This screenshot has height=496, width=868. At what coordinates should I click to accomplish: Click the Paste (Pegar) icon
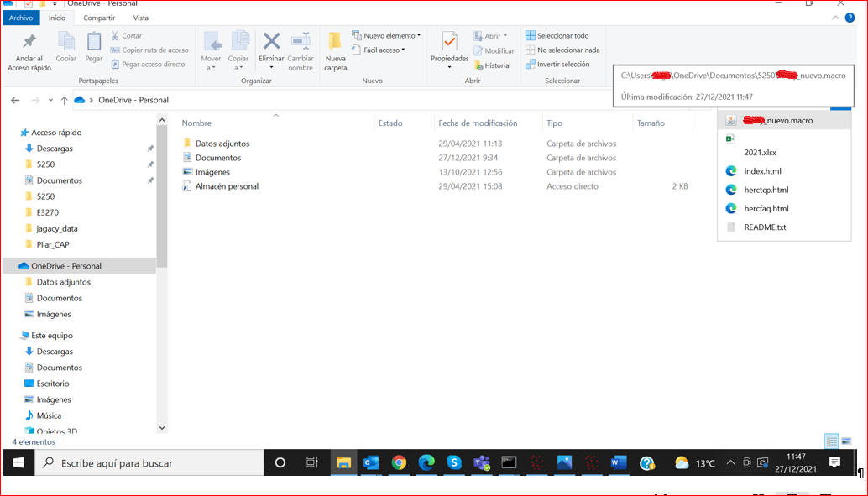[94, 42]
